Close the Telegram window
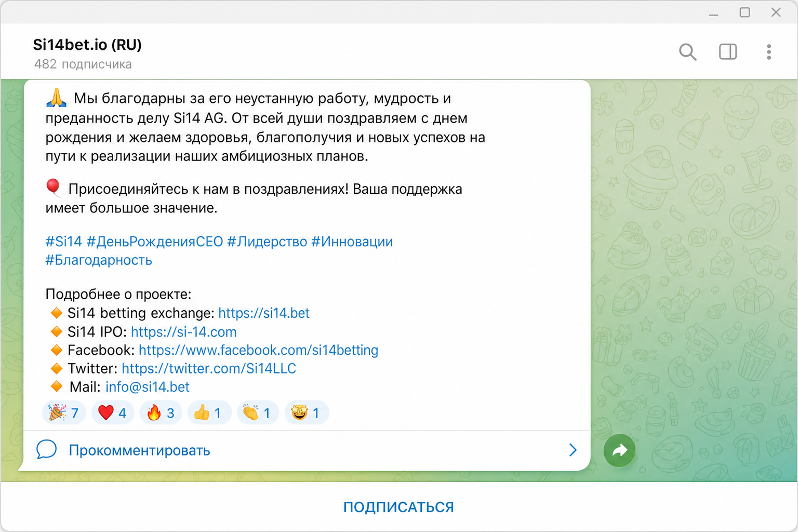 [776, 12]
